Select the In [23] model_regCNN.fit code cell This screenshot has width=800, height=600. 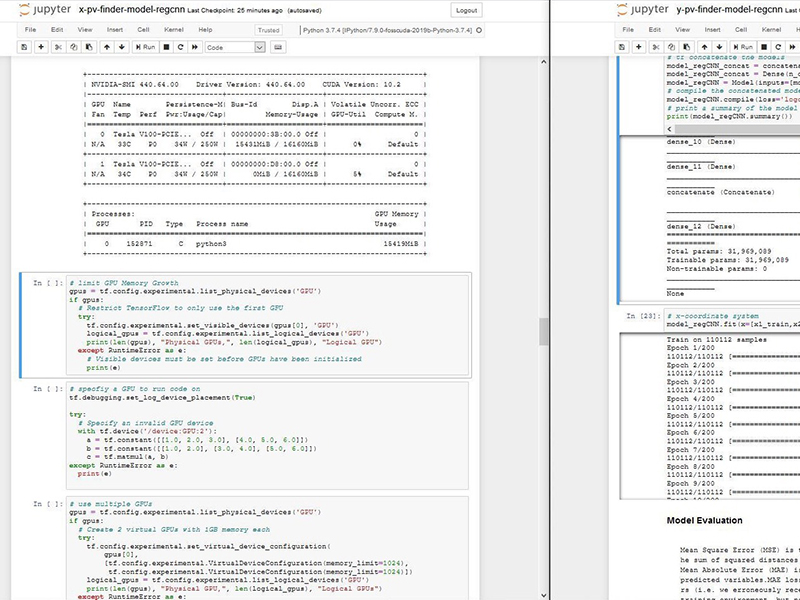pos(732,320)
